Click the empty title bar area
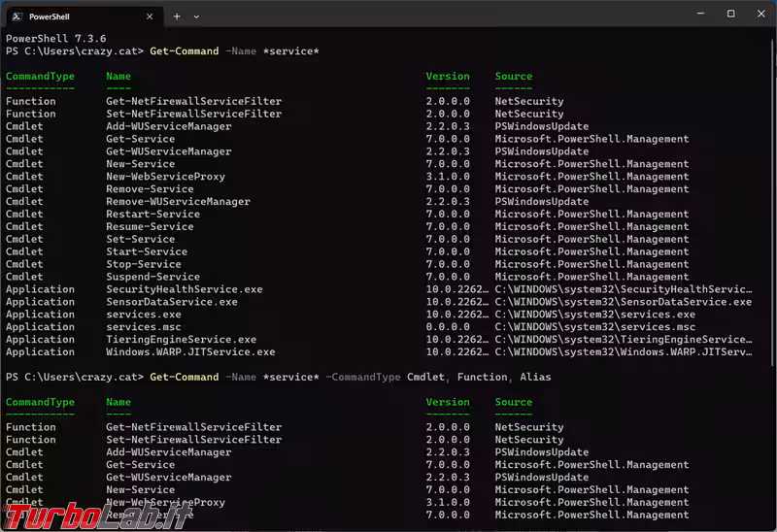777x532 pixels. [x=437, y=15]
